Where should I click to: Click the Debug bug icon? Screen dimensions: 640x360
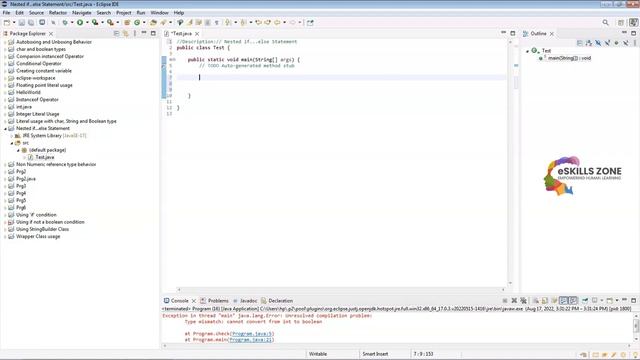coord(65,22)
